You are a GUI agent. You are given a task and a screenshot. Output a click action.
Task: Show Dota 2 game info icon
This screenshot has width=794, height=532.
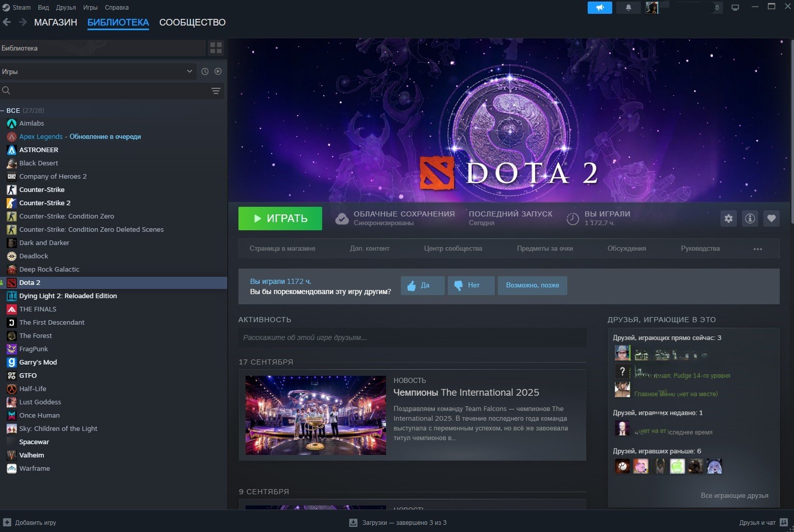[750, 219]
